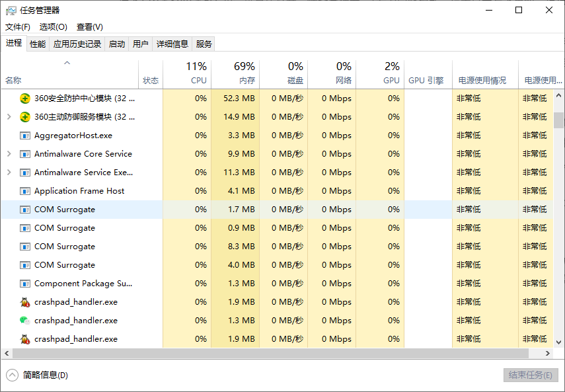Minimize the Task Manager window
Screen dimensions: 565x392
click(489, 10)
